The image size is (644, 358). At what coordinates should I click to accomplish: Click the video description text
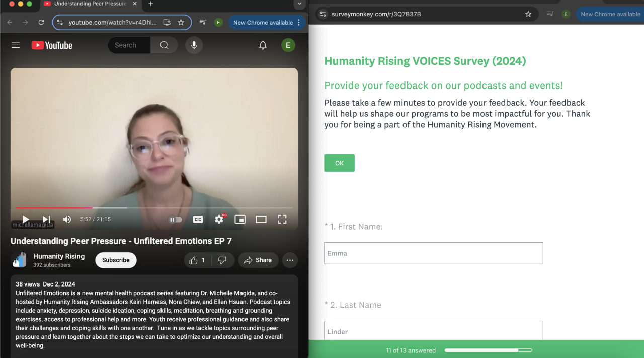pos(153,319)
